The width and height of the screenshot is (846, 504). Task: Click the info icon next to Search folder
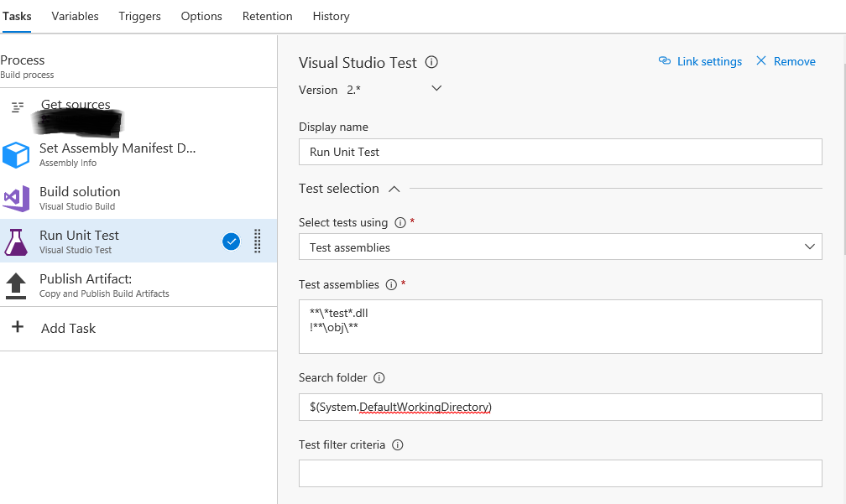[379, 377]
